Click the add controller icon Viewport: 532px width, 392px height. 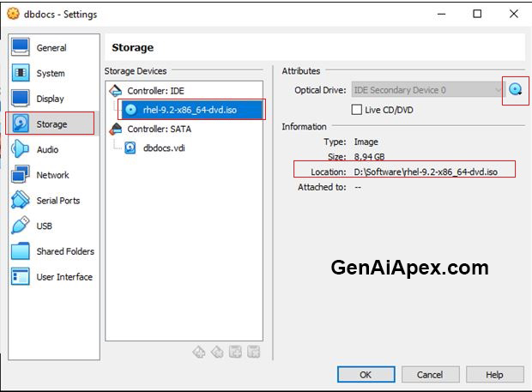[x=199, y=352]
